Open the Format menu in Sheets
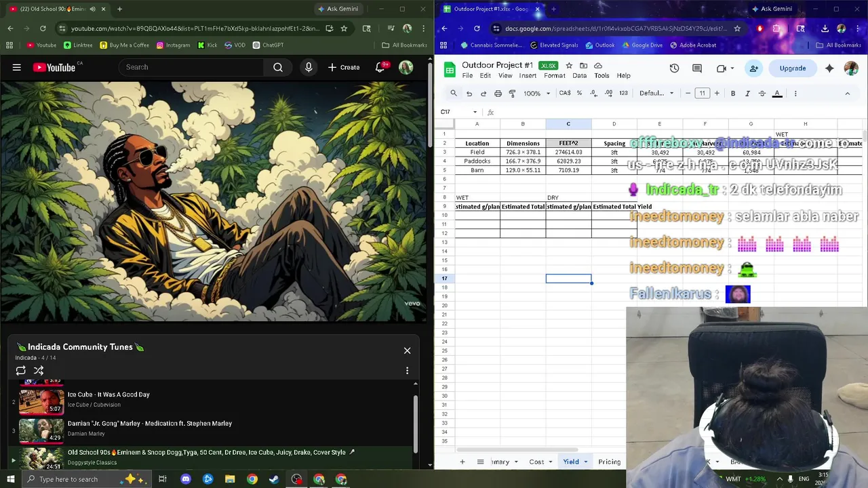This screenshot has height=488, width=868. [554, 76]
